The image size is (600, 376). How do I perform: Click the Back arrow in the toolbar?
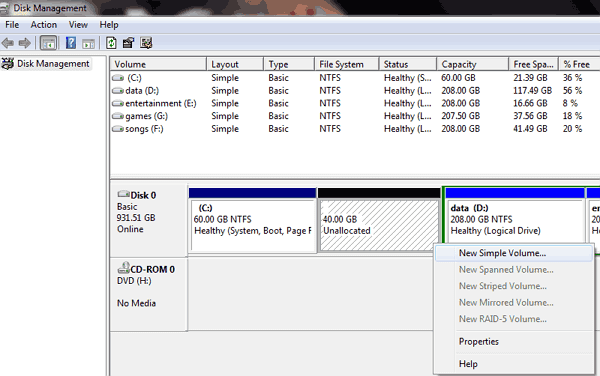(x=8, y=43)
